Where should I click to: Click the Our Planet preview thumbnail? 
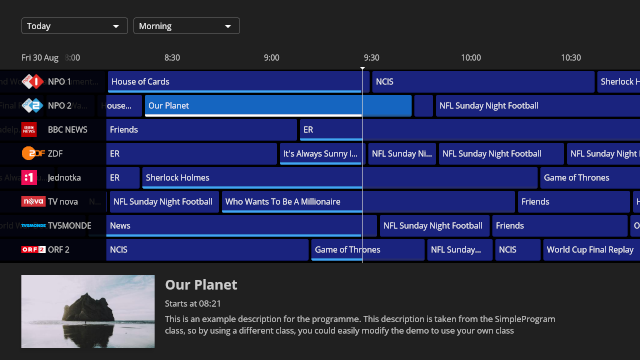(x=88, y=311)
